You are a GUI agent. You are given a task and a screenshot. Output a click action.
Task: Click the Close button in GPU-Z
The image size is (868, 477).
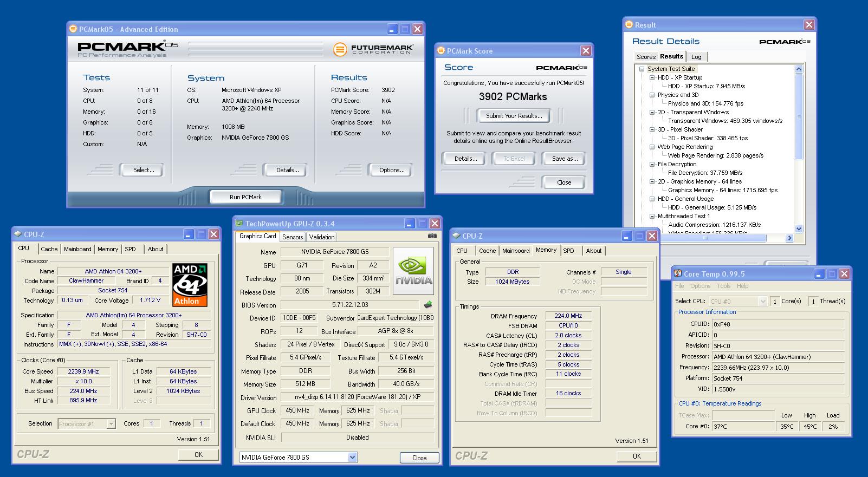point(419,458)
